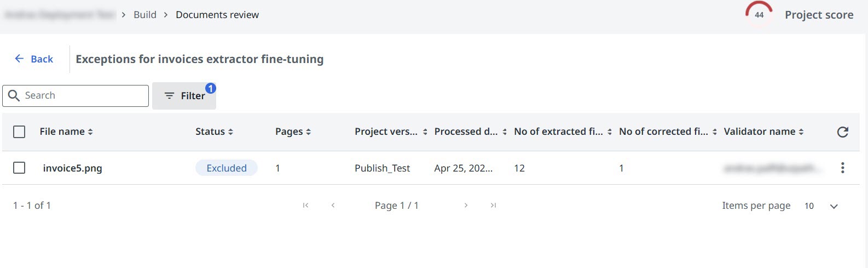Expand the Items per page dropdown

coord(834,206)
